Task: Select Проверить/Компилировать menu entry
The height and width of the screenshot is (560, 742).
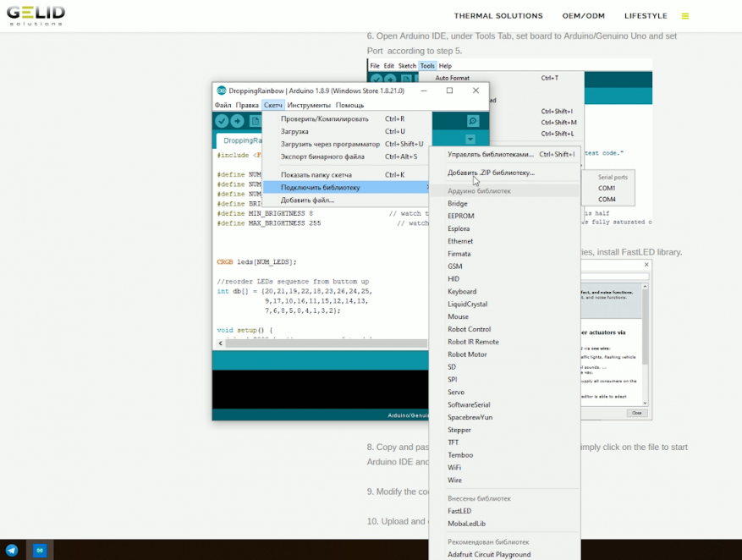Action: [x=348, y=118]
